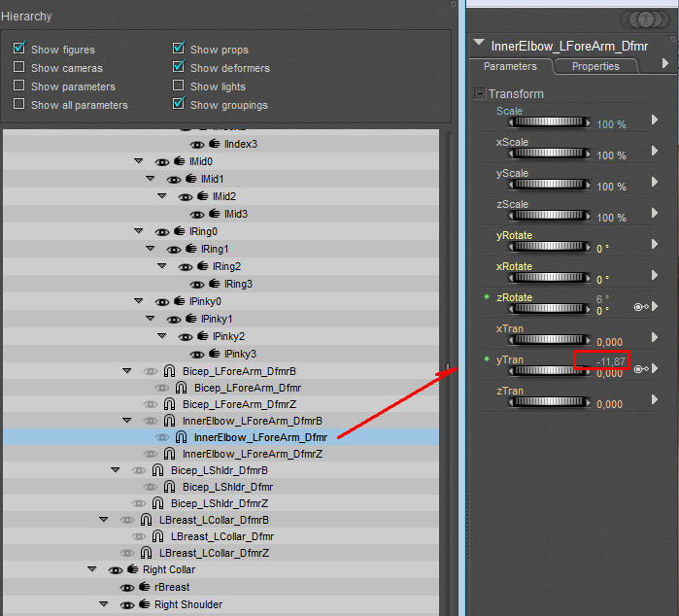Viewport: 679px width, 616px height.
Task: Click the magnet icon of Bicep_LForeArm_DfmrZ
Action: (169, 404)
